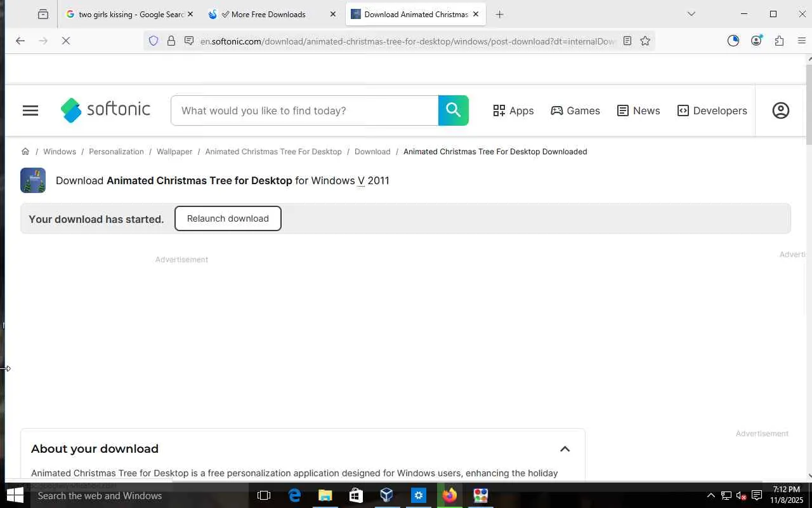Viewport: 812px width, 508px height.
Task: Open the Firefox application menu
Action: [x=801, y=41]
